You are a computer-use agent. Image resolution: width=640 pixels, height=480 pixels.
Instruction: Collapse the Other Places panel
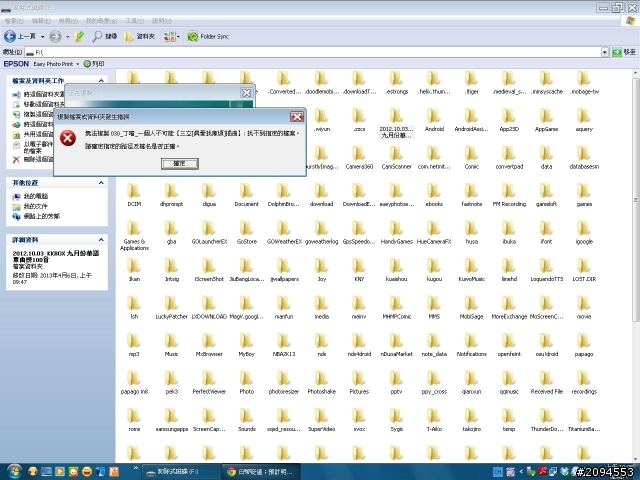(101, 183)
